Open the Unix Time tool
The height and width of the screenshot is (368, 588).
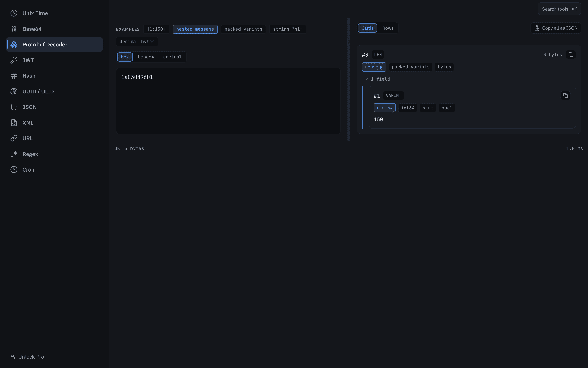(x=55, y=13)
